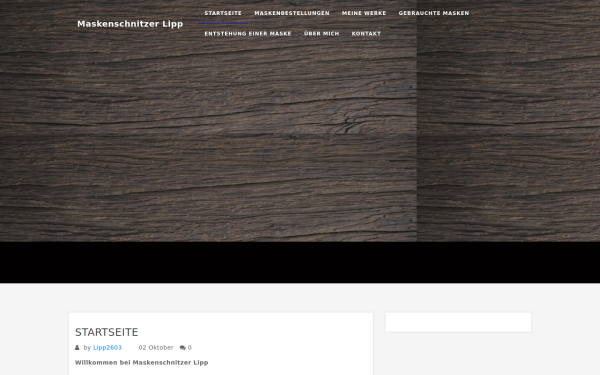Go to the Meine Werke page
Image resolution: width=600 pixels, height=375 pixels.
tap(364, 13)
